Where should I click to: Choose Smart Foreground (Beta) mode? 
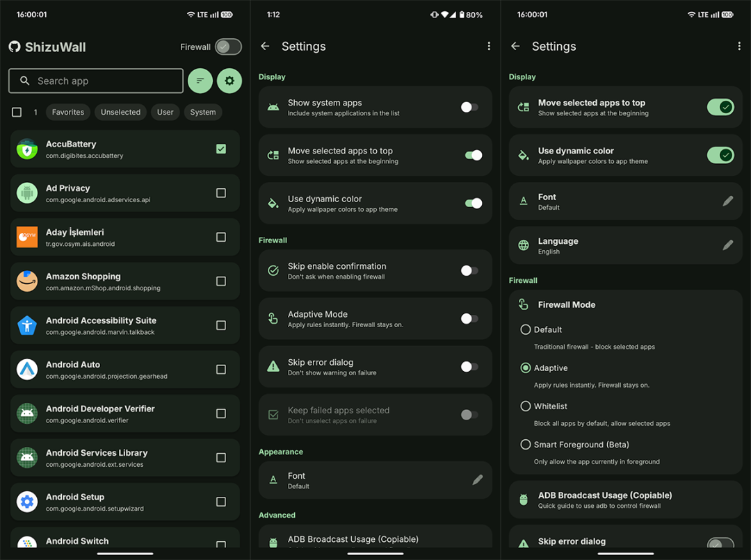(526, 445)
